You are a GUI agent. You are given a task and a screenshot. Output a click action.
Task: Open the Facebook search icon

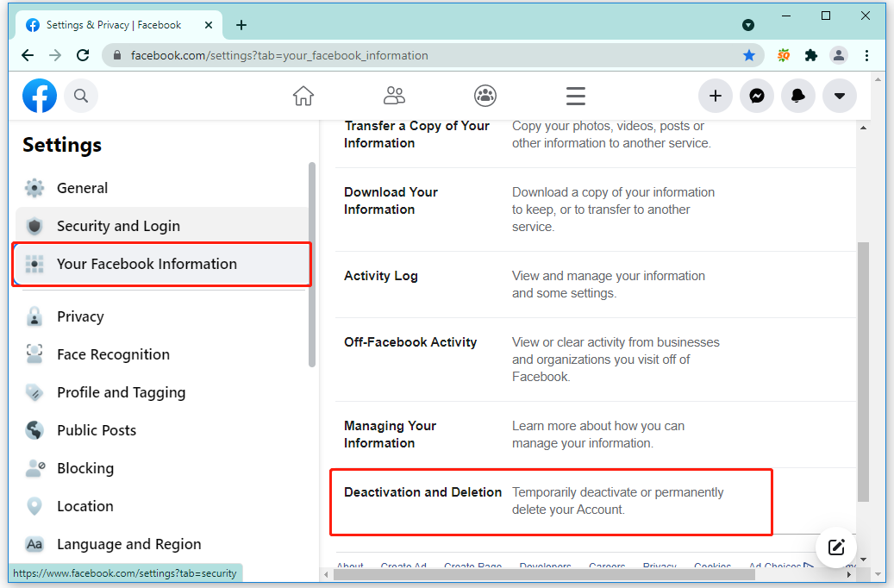pos(81,96)
